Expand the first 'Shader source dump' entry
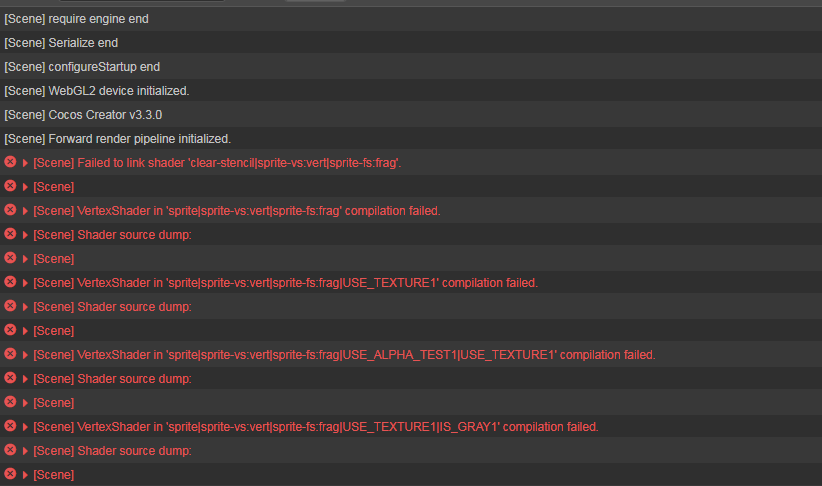This screenshot has width=822, height=486. [x=25, y=234]
